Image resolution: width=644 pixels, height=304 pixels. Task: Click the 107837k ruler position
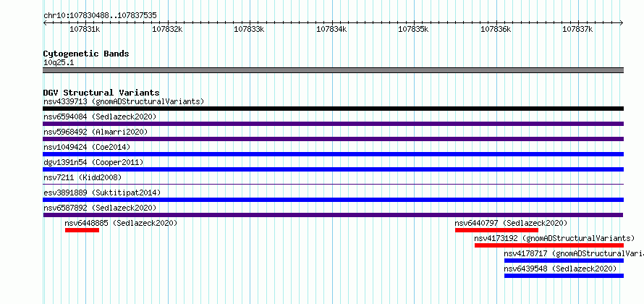(578, 29)
